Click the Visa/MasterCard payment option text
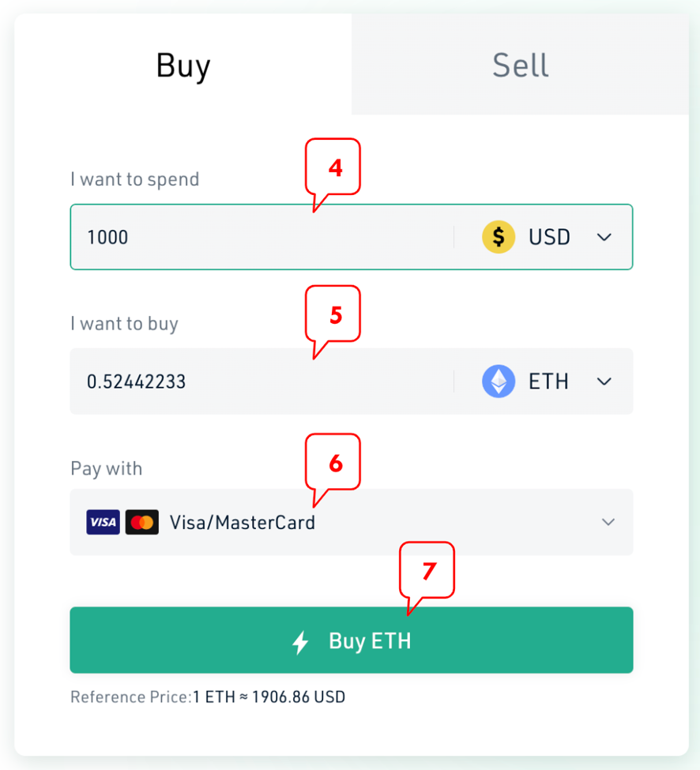 [x=243, y=523]
